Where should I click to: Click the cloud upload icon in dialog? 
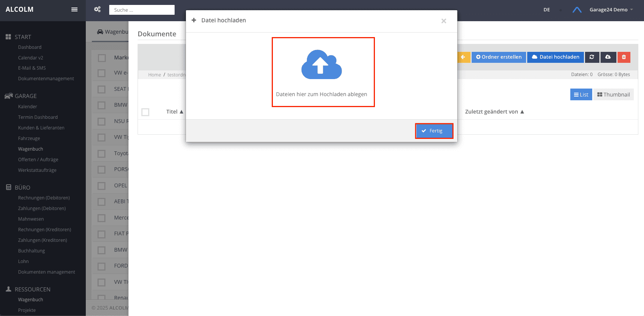coord(322,64)
